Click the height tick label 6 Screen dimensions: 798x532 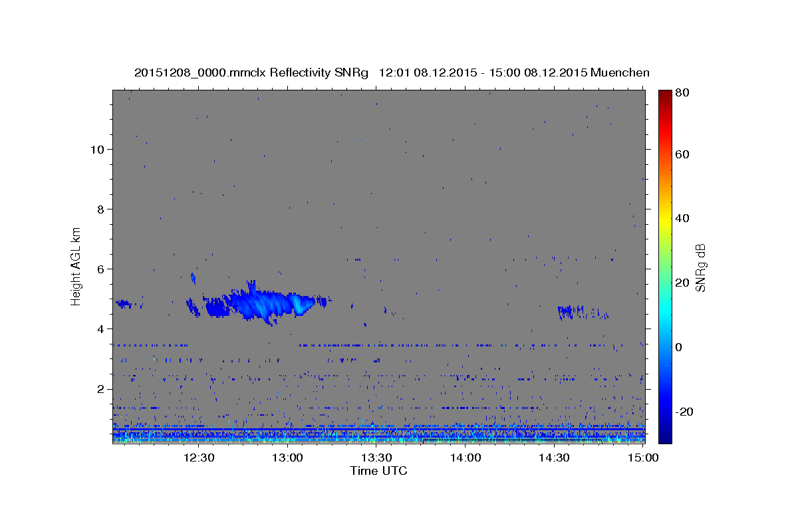100,269
